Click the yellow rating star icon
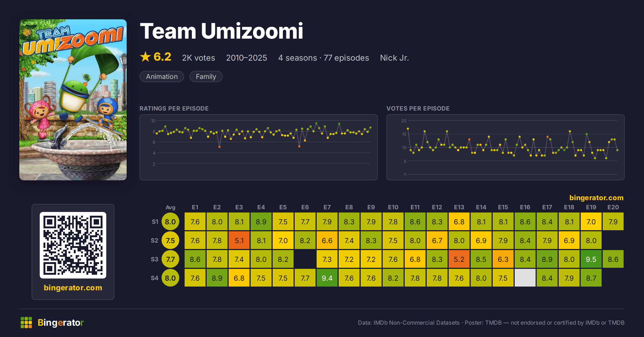 [x=145, y=57]
